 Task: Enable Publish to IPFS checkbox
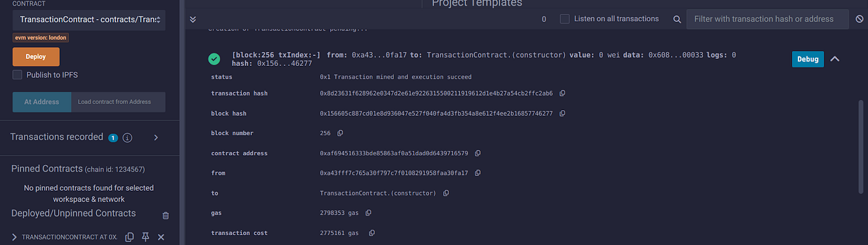click(17, 75)
